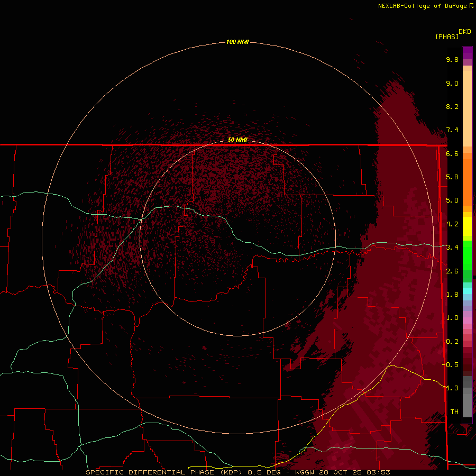Click the orange segment of the color bar
Viewport: 476px width, 476px height.
(x=467, y=182)
